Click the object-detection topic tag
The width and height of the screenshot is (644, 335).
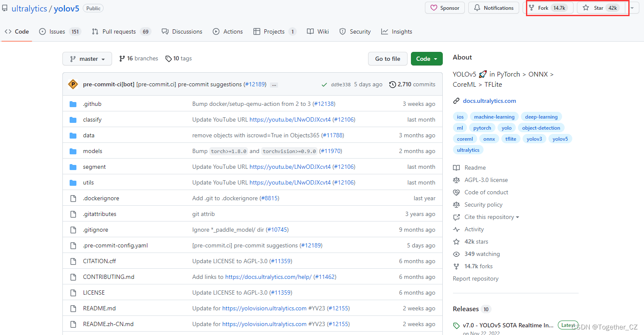click(541, 128)
